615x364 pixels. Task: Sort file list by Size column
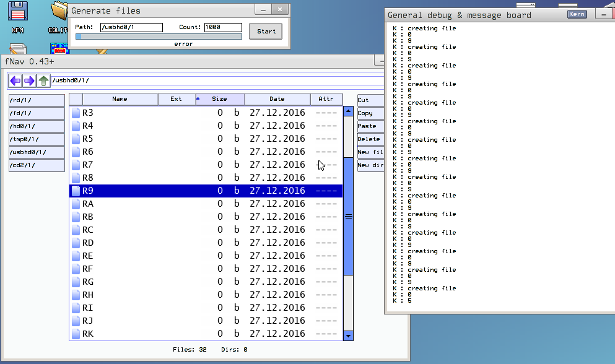pyautogui.click(x=220, y=99)
